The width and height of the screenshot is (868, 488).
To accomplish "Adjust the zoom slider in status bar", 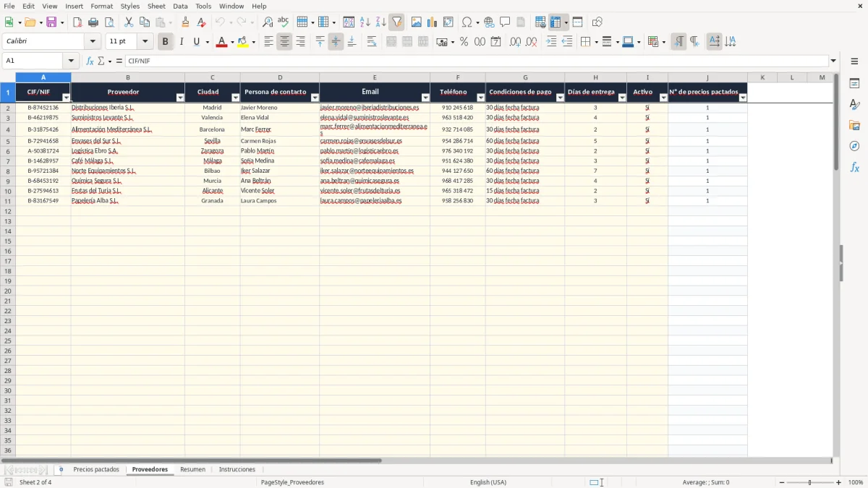I will [x=809, y=482].
